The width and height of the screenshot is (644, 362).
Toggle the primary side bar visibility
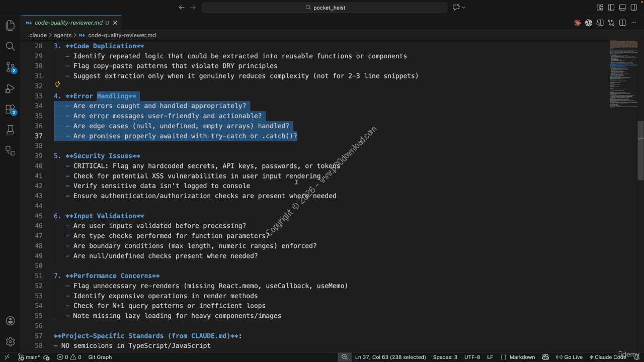pos(611,8)
